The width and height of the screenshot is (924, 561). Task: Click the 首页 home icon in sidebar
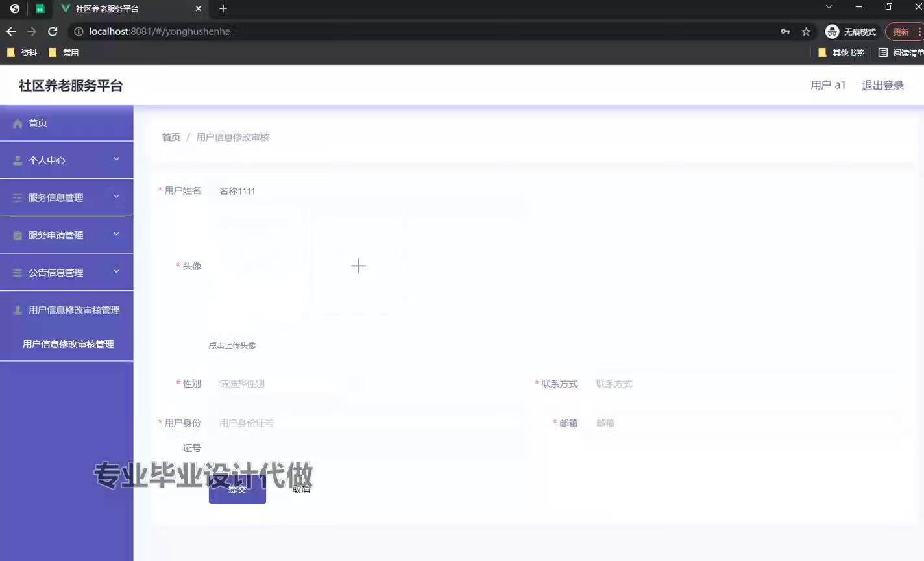(18, 123)
